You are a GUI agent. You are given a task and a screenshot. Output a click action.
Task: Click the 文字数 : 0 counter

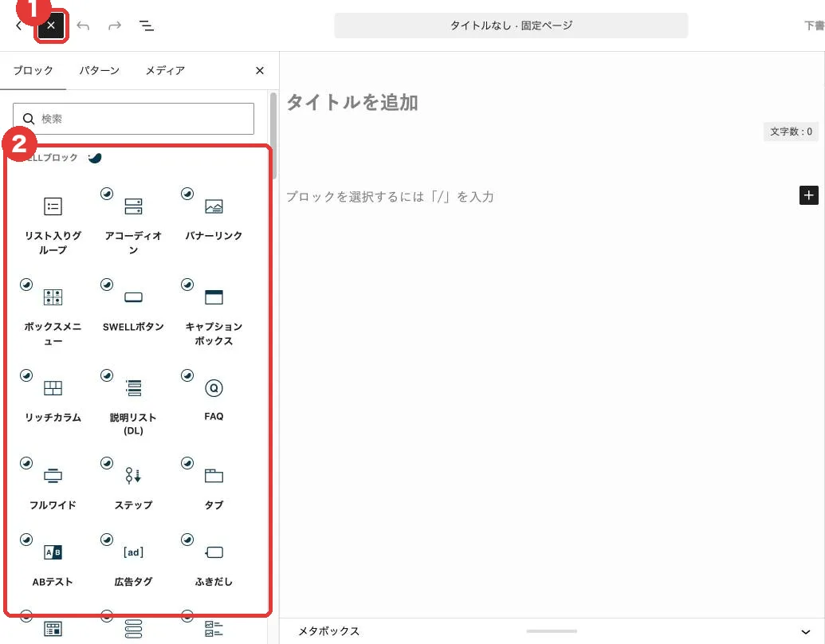coord(791,132)
